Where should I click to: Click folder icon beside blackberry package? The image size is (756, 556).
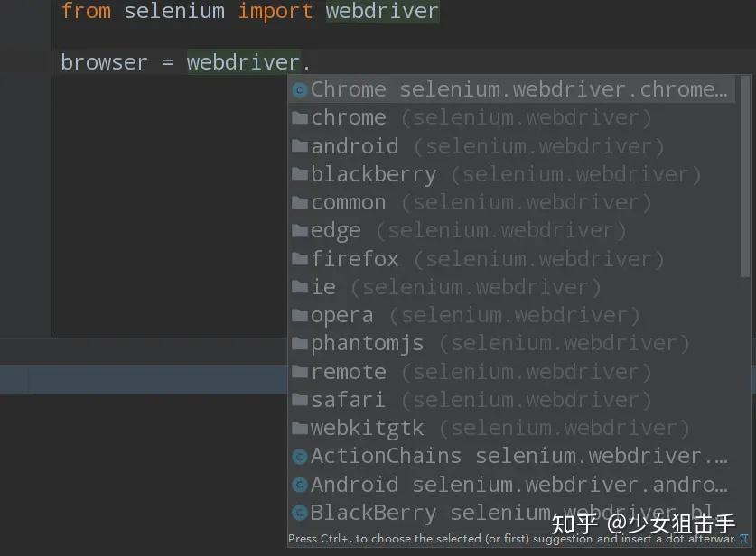pos(300,174)
